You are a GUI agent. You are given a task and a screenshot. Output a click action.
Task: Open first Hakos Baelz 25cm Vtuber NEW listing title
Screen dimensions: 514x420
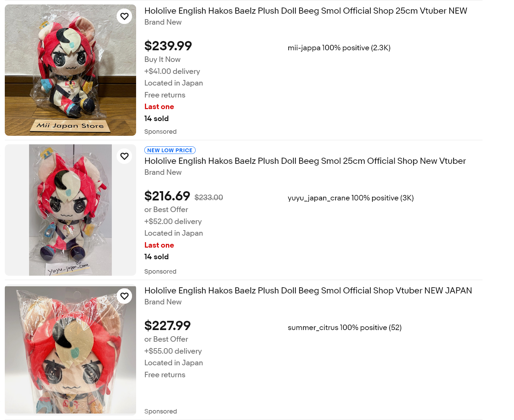[306, 11]
